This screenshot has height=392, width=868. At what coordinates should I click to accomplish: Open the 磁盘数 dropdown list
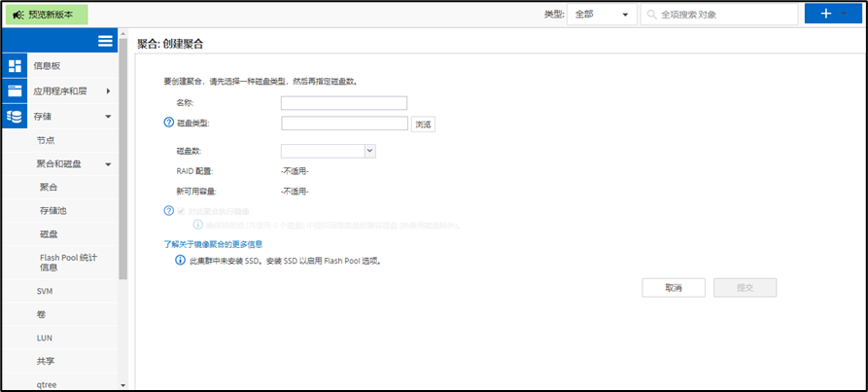369,151
